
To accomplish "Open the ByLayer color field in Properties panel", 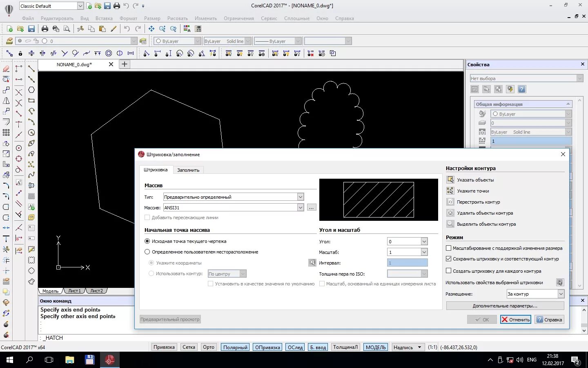I will (531, 114).
